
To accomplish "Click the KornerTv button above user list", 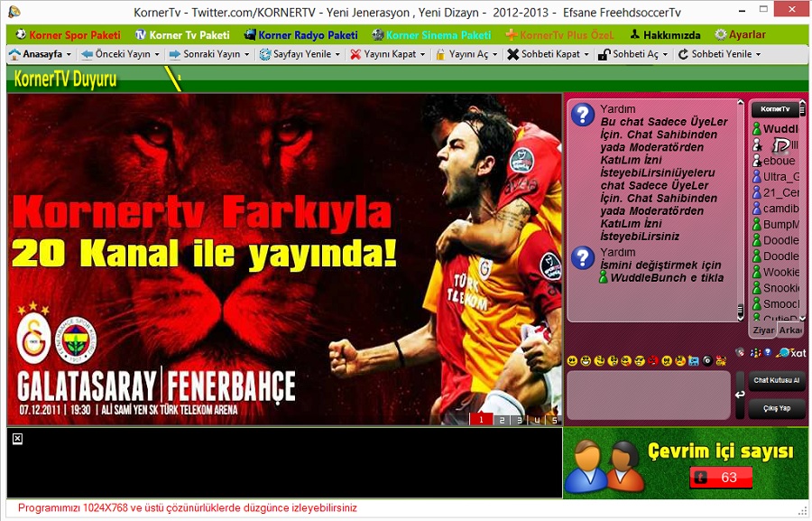I will (x=775, y=109).
